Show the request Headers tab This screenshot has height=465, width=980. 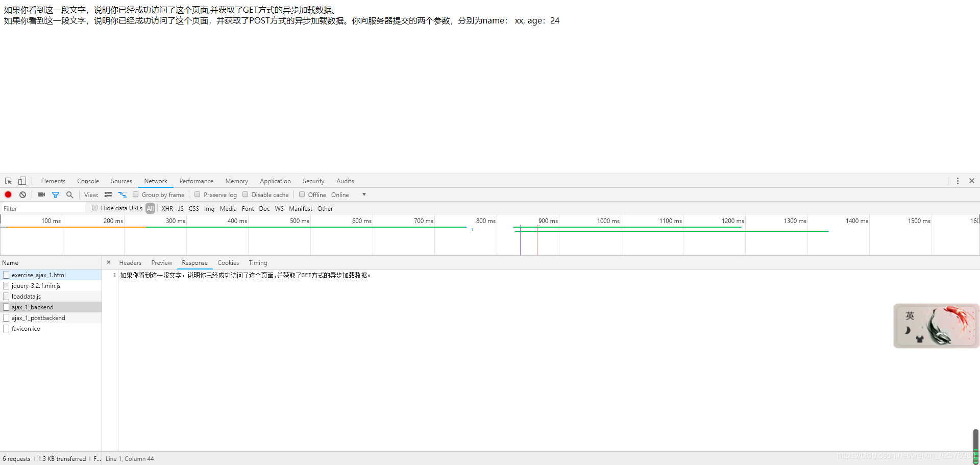pyautogui.click(x=130, y=263)
